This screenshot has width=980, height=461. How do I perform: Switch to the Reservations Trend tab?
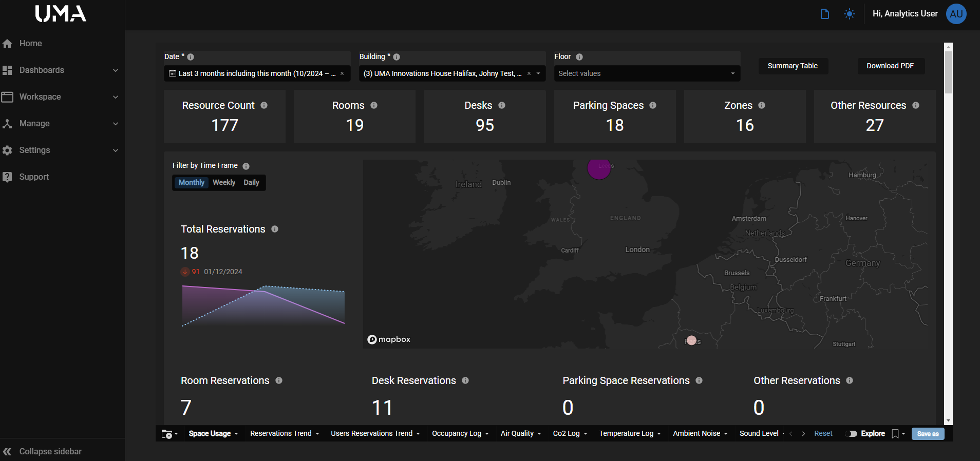pyautogui.click(x=281, y=434)
